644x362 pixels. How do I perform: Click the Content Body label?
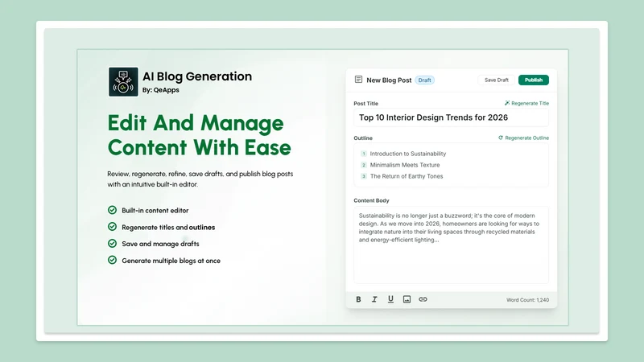click(x=371, y=200)
